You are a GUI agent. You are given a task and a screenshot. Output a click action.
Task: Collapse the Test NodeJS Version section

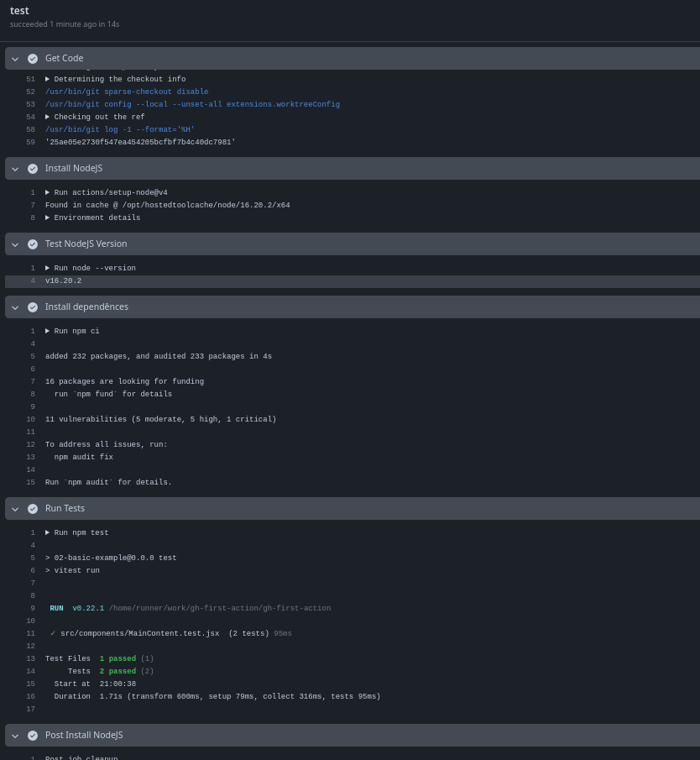[15, 244]
